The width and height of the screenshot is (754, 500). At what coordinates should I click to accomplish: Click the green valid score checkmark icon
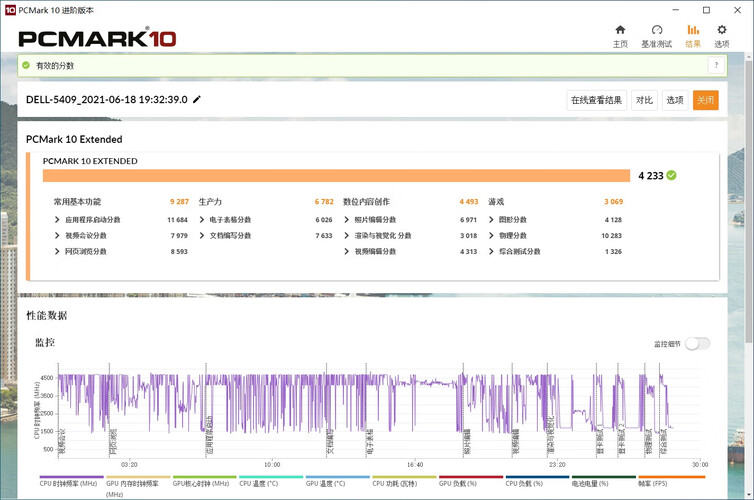(x=26, y=65)
